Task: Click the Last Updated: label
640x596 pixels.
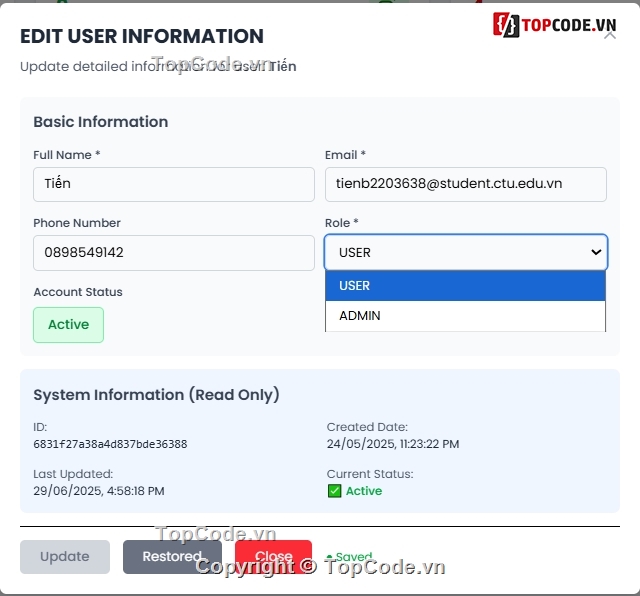Action: 73,474
